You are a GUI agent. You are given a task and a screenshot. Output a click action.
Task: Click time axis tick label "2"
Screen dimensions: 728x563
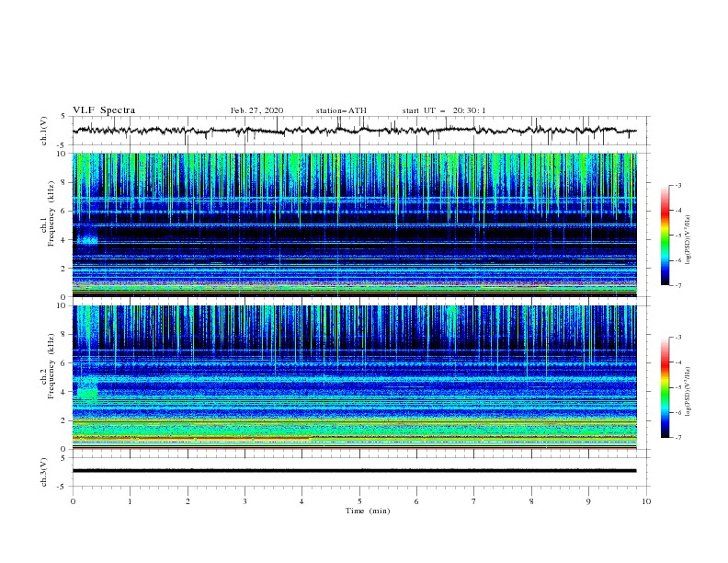188,501
